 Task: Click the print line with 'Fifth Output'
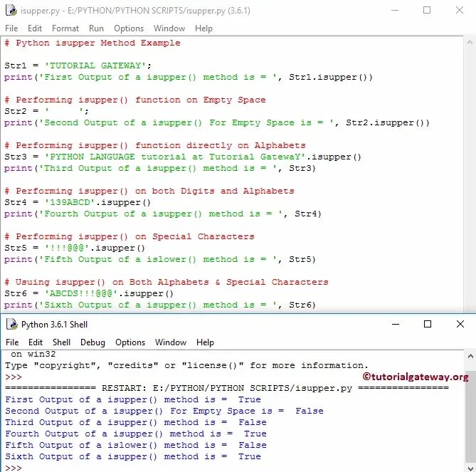pos(160,259)
